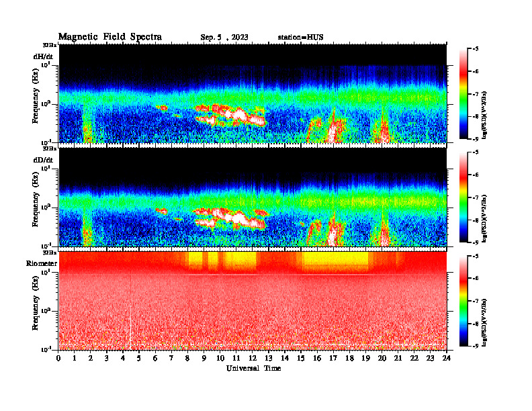Click hour tick label "19" on time axis
This screenshot has height=411, width=532.
click(x=365, y=358)
